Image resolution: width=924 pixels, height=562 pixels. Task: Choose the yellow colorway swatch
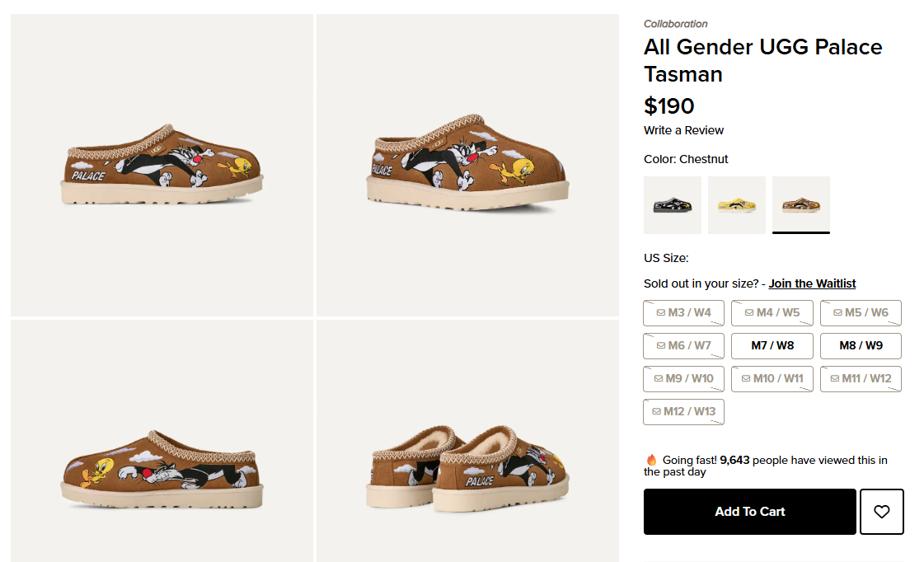click(736, 205)
